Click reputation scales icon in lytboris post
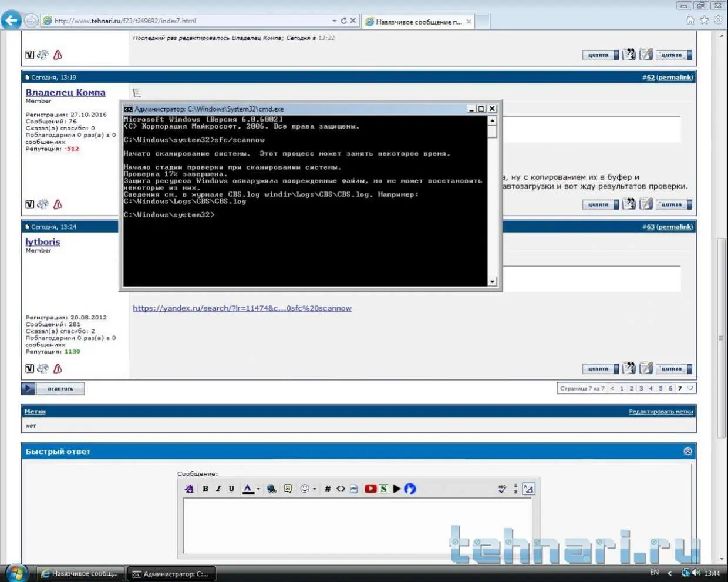728x582 pixels. tap(43, 369)
